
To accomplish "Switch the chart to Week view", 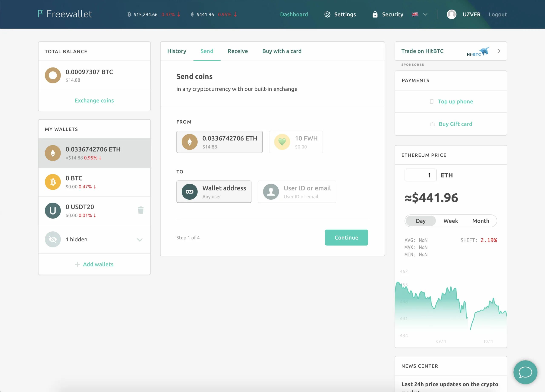I will (450, 221).
